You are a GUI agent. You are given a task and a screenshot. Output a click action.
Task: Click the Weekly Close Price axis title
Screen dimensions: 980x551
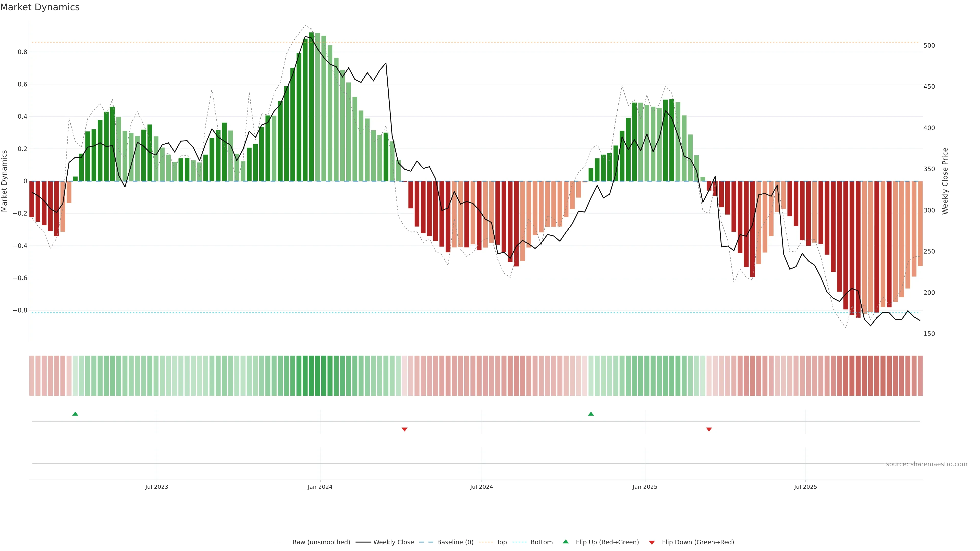click(x=945, y=181)
